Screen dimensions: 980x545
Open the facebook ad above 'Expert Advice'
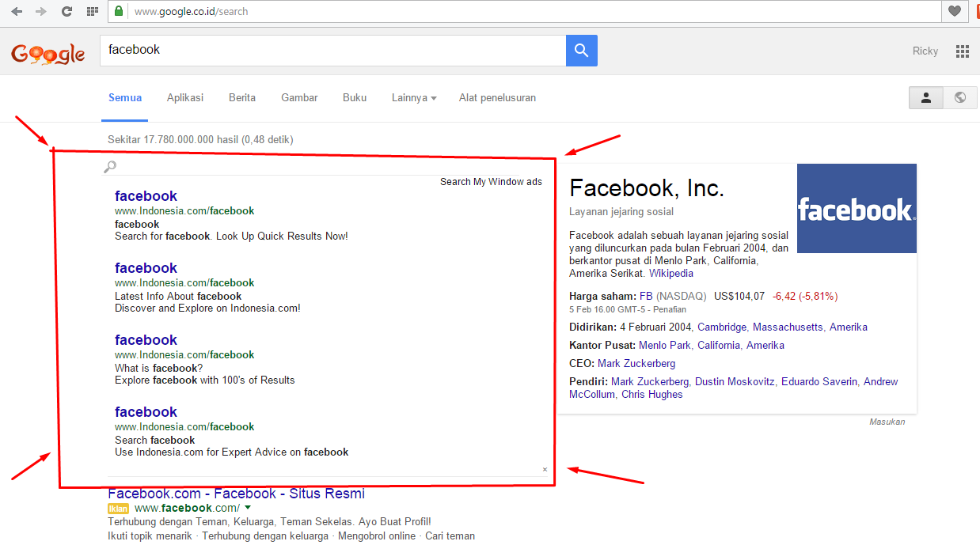(146, 412)
